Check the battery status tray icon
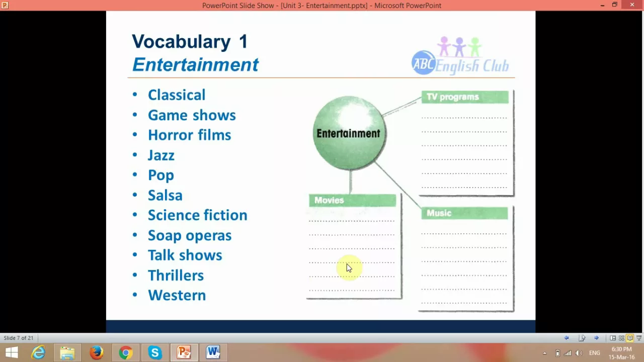This screenshot has width=644, height=362. pyautogui.click(x=557, y=353)
